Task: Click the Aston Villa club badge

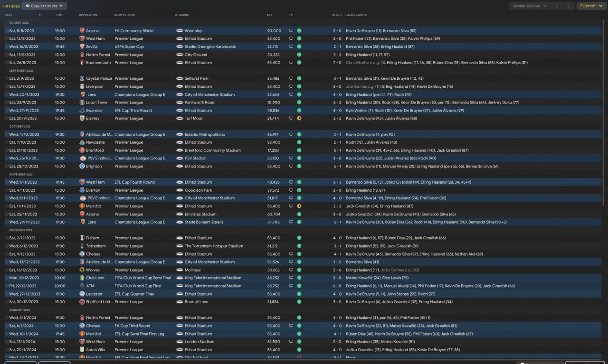Action: (x=82, y=350)
